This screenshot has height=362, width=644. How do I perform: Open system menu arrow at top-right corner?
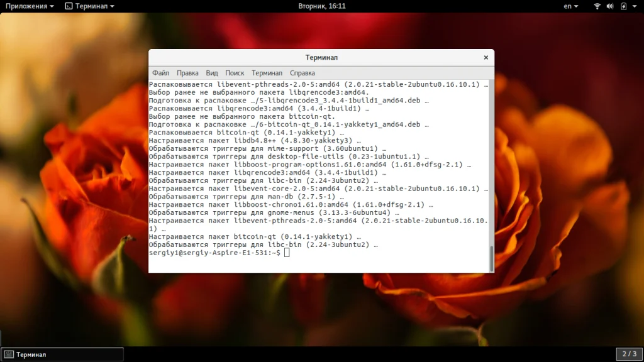click(x=636, y=6)
